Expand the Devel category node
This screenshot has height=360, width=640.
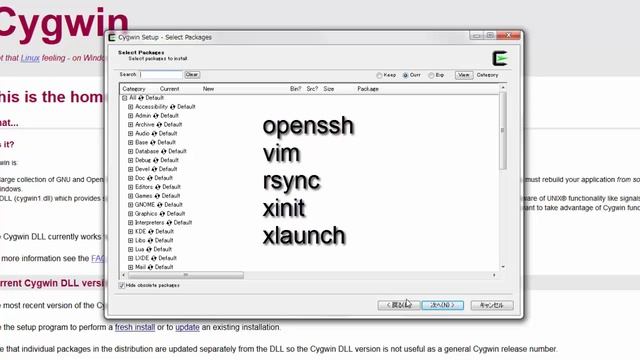click(x=131, y=169)
